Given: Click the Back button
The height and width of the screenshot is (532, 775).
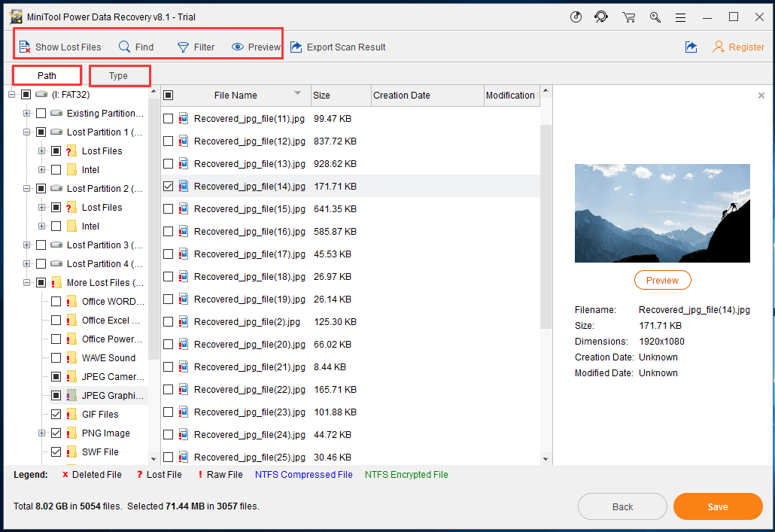Looking at the screenshot, I should tap(622, 506).
